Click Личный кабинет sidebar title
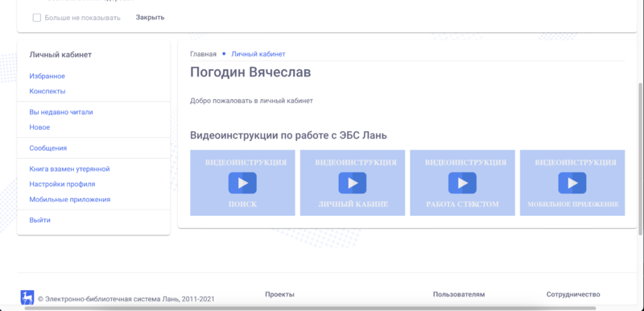The height and width of the screenshot is (311, 644). tap(60, 55)
